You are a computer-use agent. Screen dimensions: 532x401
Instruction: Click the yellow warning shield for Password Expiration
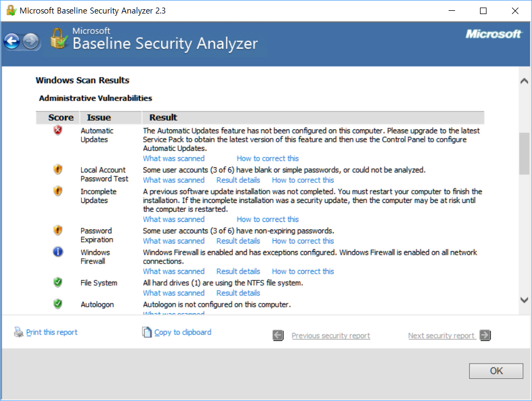tap(58, 230)
